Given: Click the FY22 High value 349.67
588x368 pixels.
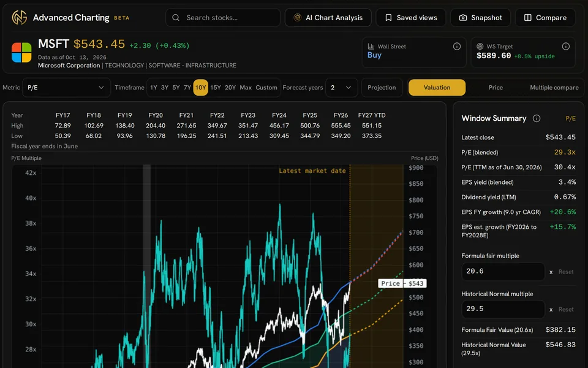Looking at the screenshot, I should pyautogui.click(x=217, y=125).
